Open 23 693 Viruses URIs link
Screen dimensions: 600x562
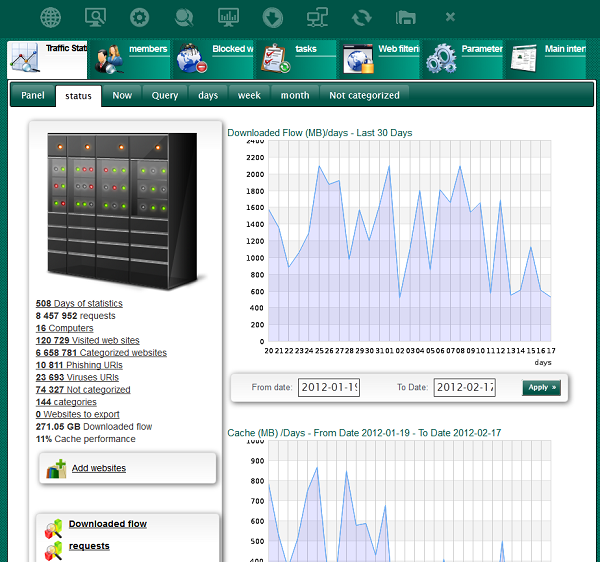tap(77, 377)
